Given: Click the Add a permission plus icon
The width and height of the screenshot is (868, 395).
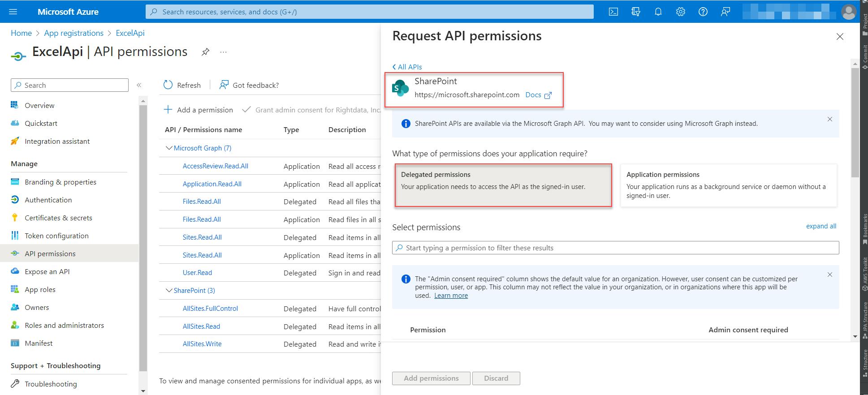Looking at the screenshot, I should tap(168, 110).
